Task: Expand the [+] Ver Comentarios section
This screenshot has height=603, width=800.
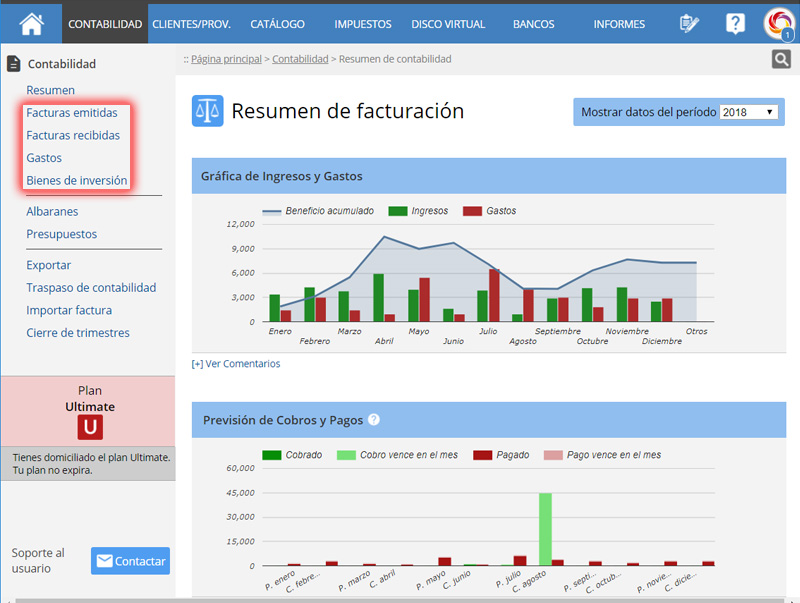Action: coord(236,364)
